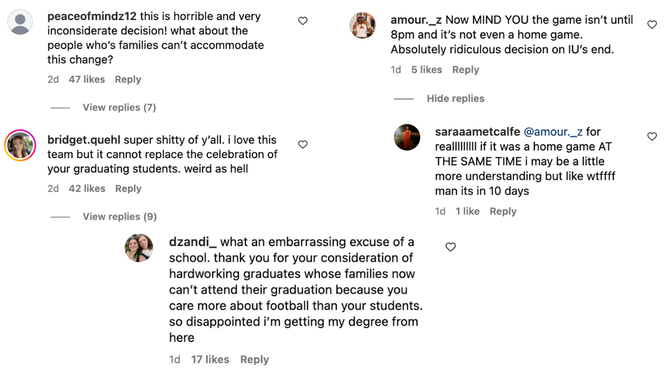Heart the dzandi_ comment
The image size is (668, 376).
(450, 247)
